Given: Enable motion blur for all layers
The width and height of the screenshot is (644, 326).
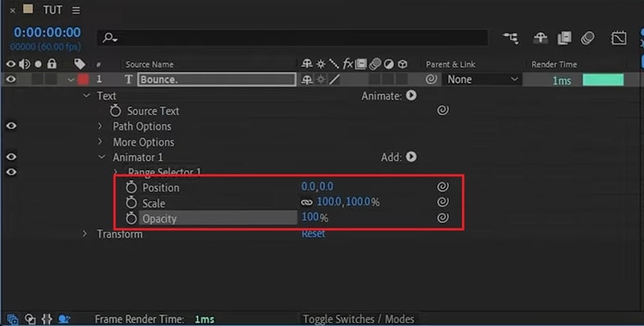Looking at the screenshot, I should pyautogui.click(x=588, y=38).
